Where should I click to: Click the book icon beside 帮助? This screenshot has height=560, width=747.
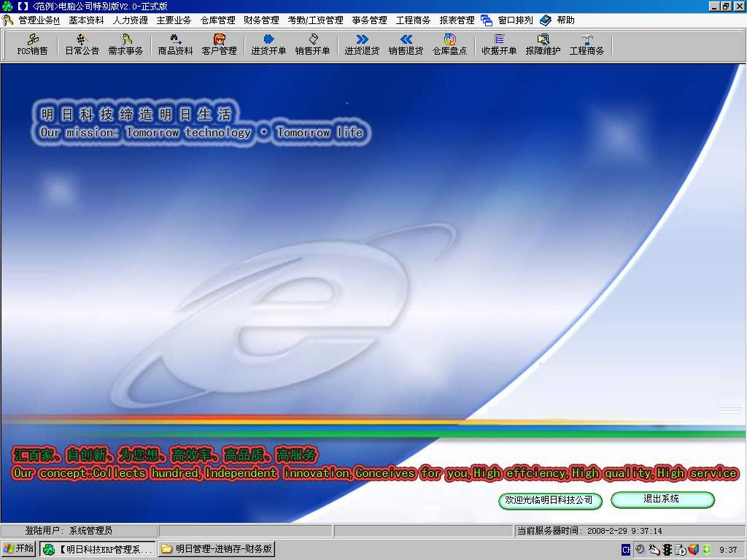(546, 20)
